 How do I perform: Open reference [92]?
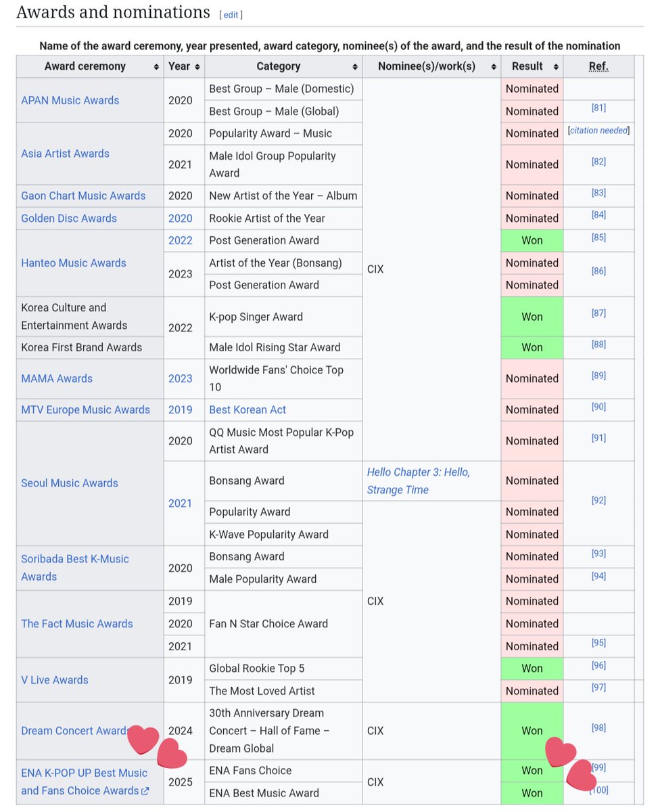coord(598,501)
